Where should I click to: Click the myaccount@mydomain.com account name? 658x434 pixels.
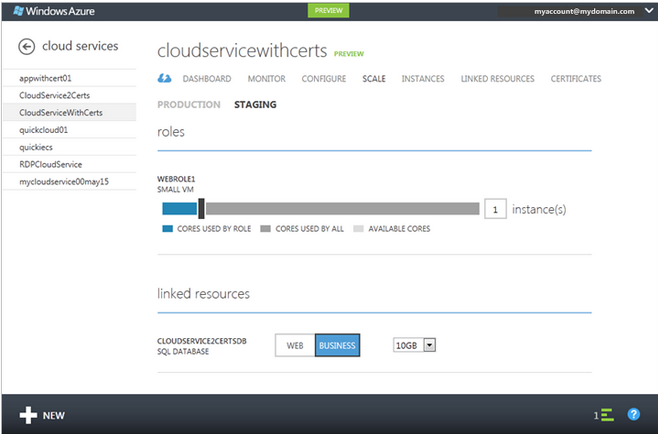(x=584, y=11)
